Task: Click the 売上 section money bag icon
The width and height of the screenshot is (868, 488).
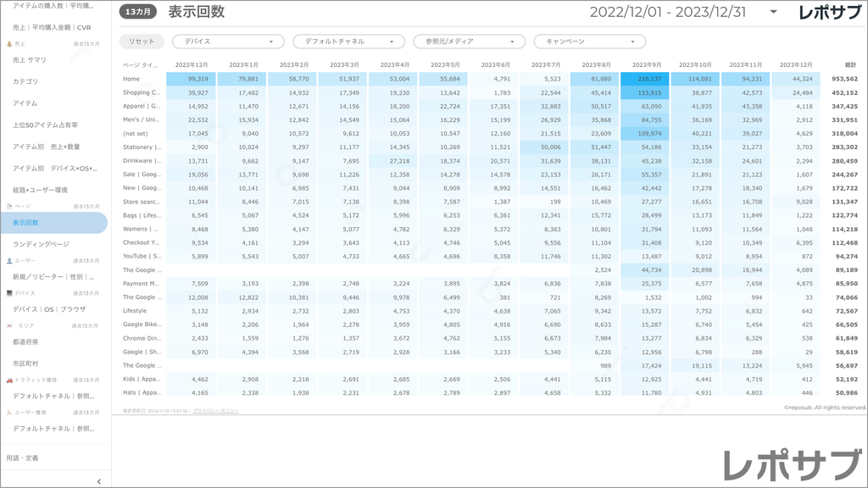Action: [x=9, y=43]
